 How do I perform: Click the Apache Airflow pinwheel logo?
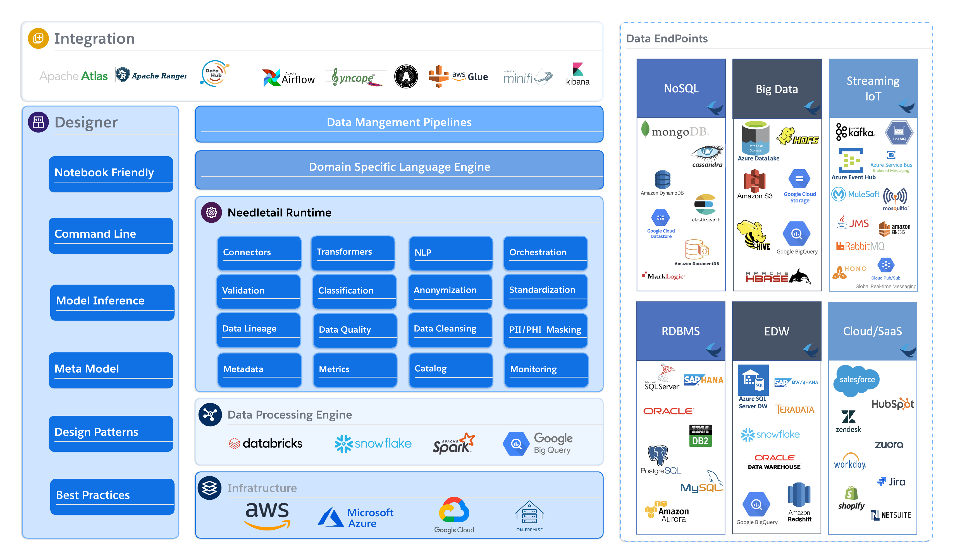click(x=271, y=78)
